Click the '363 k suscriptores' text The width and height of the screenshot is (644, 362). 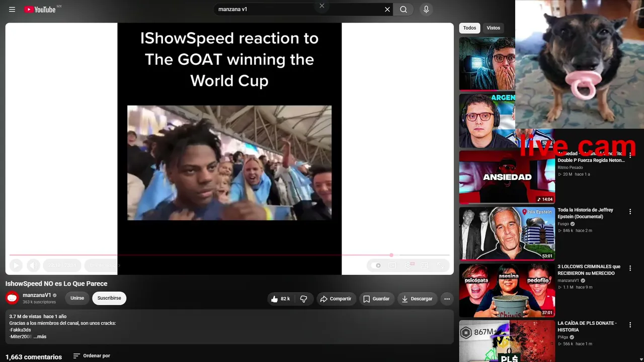[x=39, y=302]
